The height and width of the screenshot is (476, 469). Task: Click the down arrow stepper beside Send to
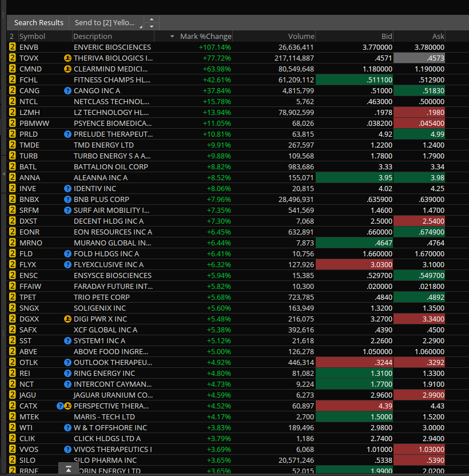152,26
